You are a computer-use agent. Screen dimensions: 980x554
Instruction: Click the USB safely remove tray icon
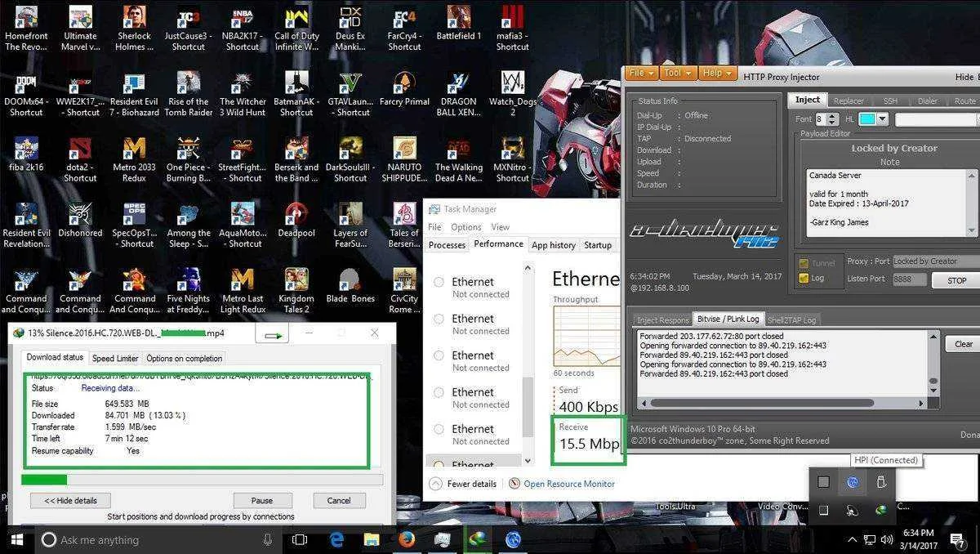[x=880, y=482]
